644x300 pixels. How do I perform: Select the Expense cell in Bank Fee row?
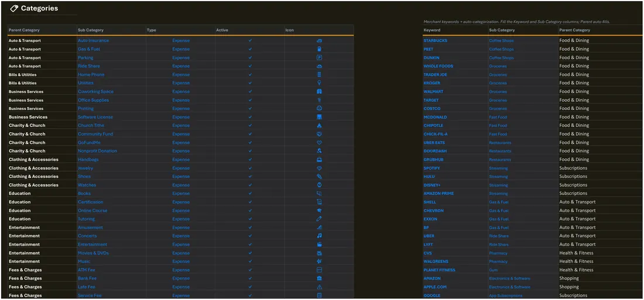(181, 278)
